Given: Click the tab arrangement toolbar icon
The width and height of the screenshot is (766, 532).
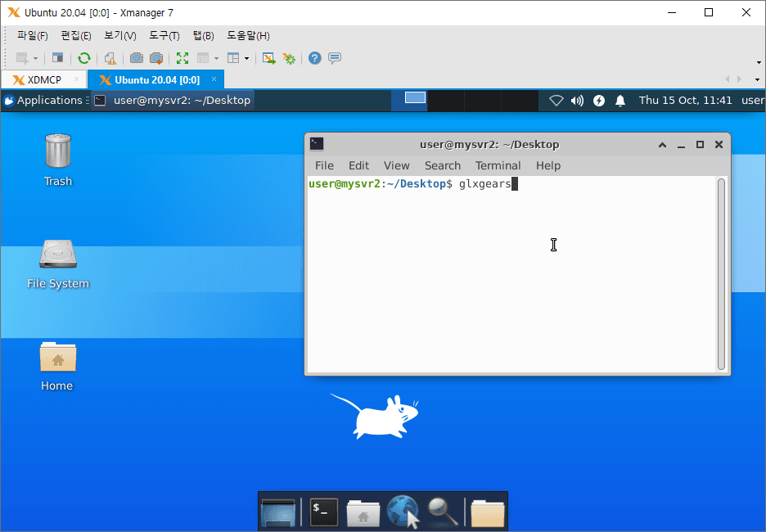Looking at the screenshot, I should pos(203,58).
